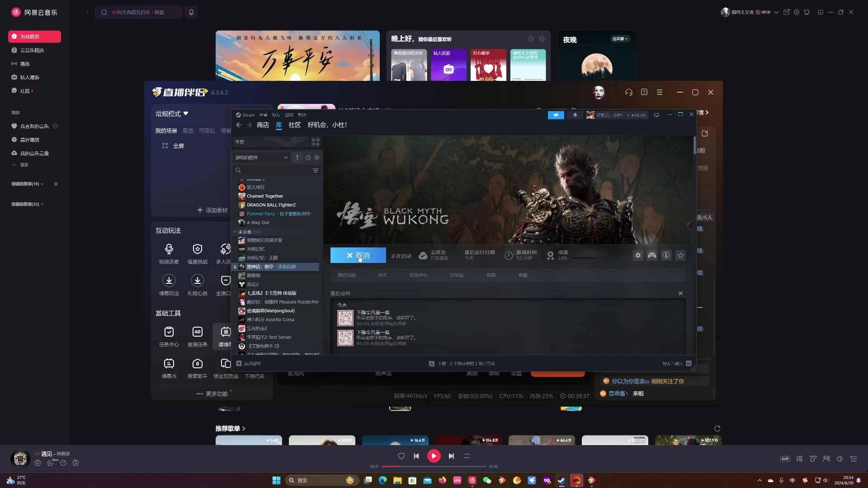The width and height of the screenshot is (868, 488).
Task: Select DRAGON BALL FighterZ in library
Action: [271, 205]
